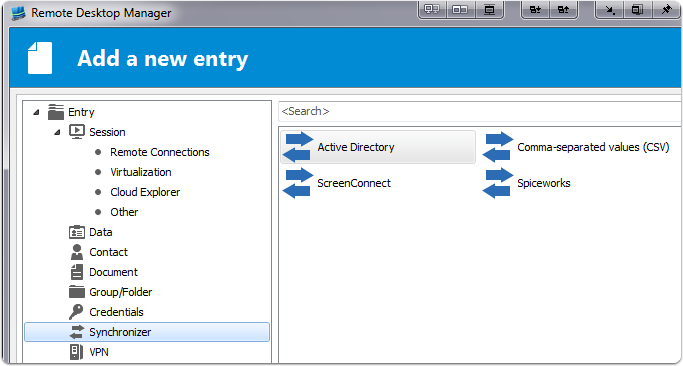Click the move-up arrow icon in title bar

click(563, 10)
